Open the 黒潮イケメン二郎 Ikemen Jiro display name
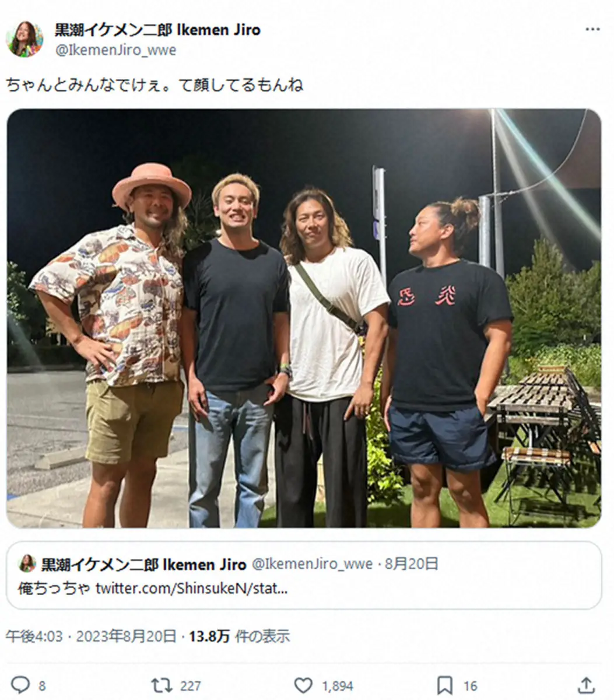Viewport: 614px width, 700px height. click(157, 30)
